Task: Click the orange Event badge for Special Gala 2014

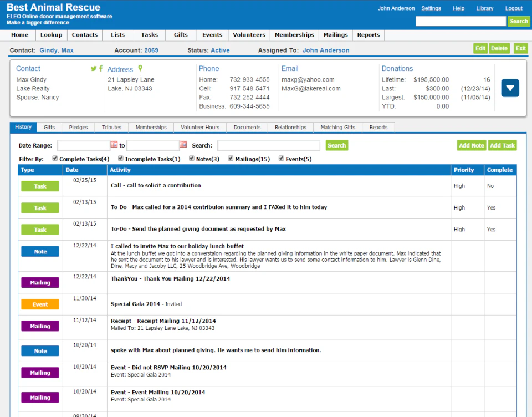Action: pyautogui.click(x=39, y=304)
